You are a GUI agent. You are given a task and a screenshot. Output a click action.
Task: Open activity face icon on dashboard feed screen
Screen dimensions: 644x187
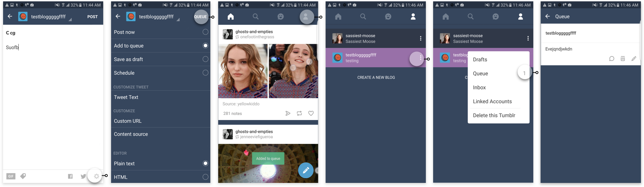click(x=281, y=16)
